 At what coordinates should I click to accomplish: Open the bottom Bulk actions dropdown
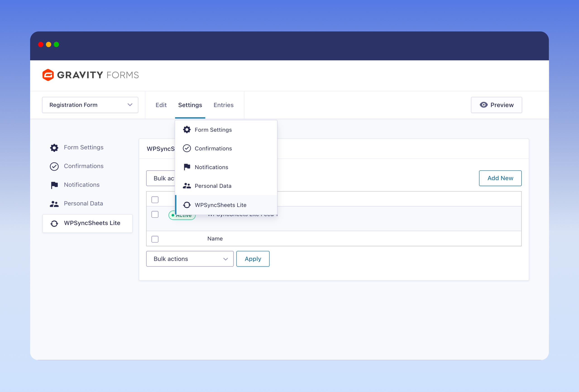click(x=190, y=259)
